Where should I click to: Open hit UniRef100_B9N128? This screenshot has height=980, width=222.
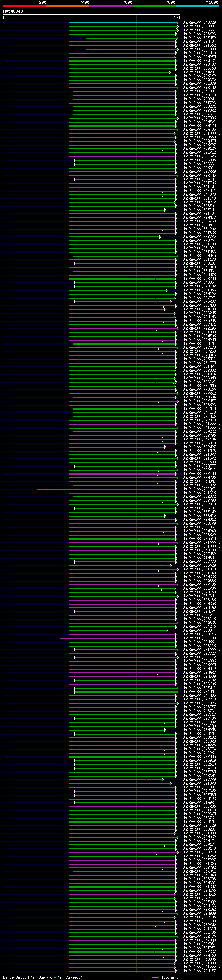199,125
